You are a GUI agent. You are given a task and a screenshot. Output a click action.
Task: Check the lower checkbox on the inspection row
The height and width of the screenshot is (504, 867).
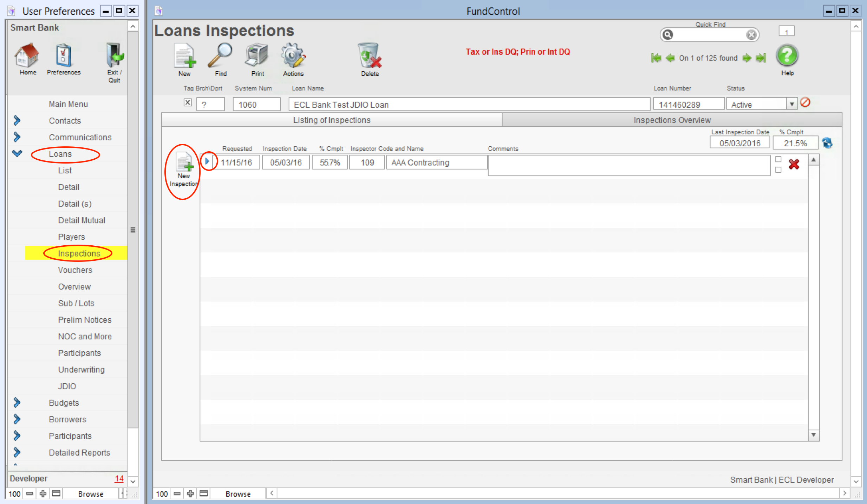778,170
